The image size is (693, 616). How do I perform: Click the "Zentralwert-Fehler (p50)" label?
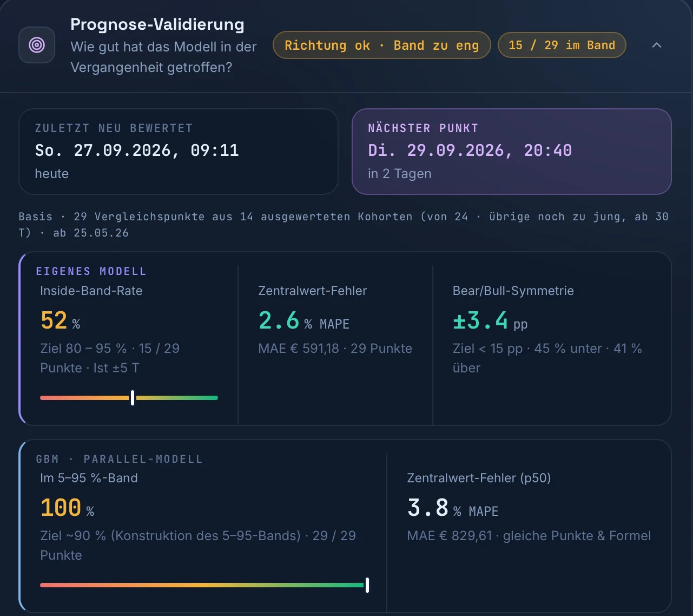[479, 478]
